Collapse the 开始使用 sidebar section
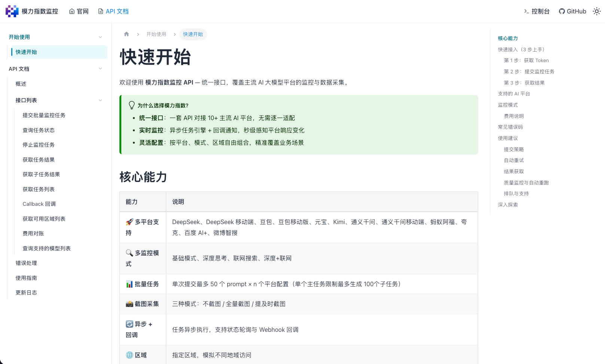Viewport: 605px width, 364px height. pyautogui.click(x=100, y=37)
